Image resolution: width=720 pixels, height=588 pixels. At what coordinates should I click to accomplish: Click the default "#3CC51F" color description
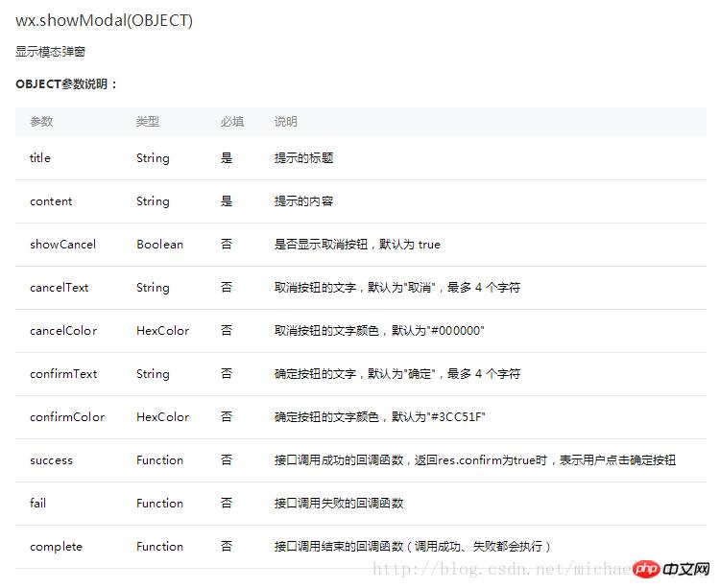(379, 417)
